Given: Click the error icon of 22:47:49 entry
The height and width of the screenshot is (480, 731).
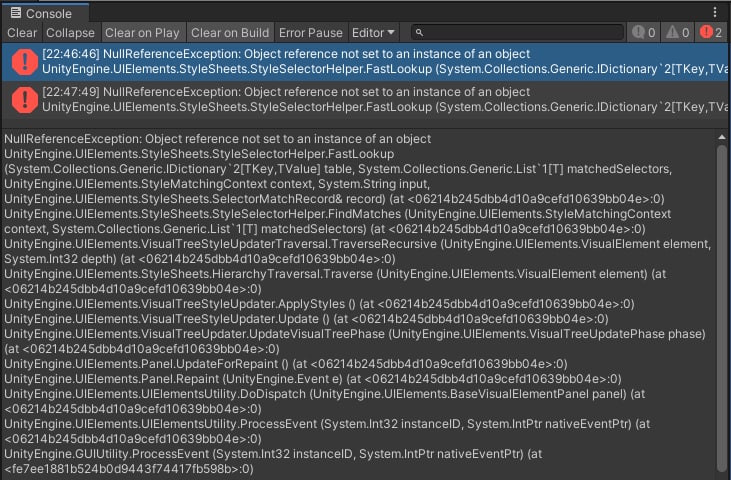Looking at the screenshot, I should pyautogui.click(x=24, y=100).
